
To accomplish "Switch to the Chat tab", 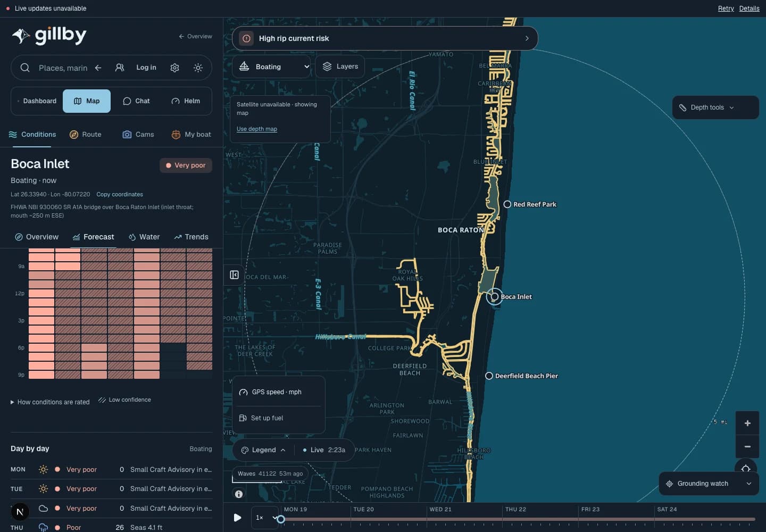I will pos(136,101).
